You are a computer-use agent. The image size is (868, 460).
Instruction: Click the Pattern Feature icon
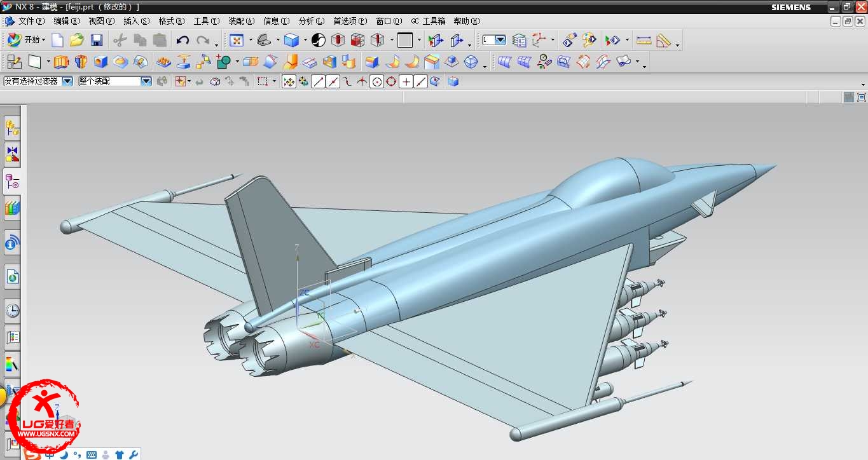click(x=203, y=62)
